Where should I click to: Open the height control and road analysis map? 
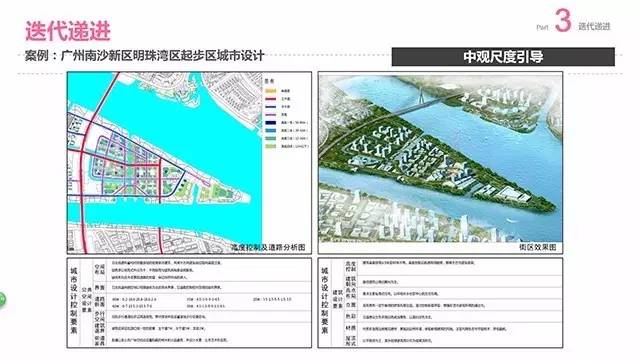tap(189, 162)
